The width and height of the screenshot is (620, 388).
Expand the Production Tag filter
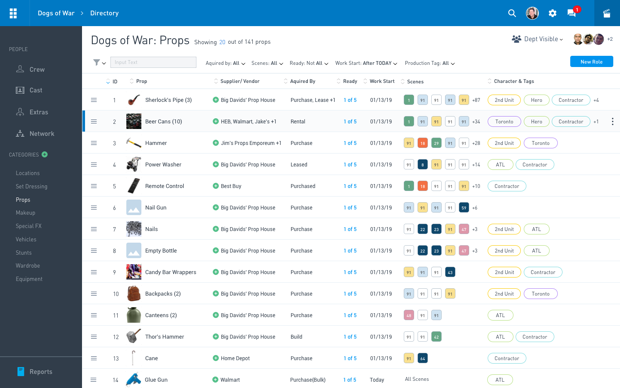click(429, 63)
